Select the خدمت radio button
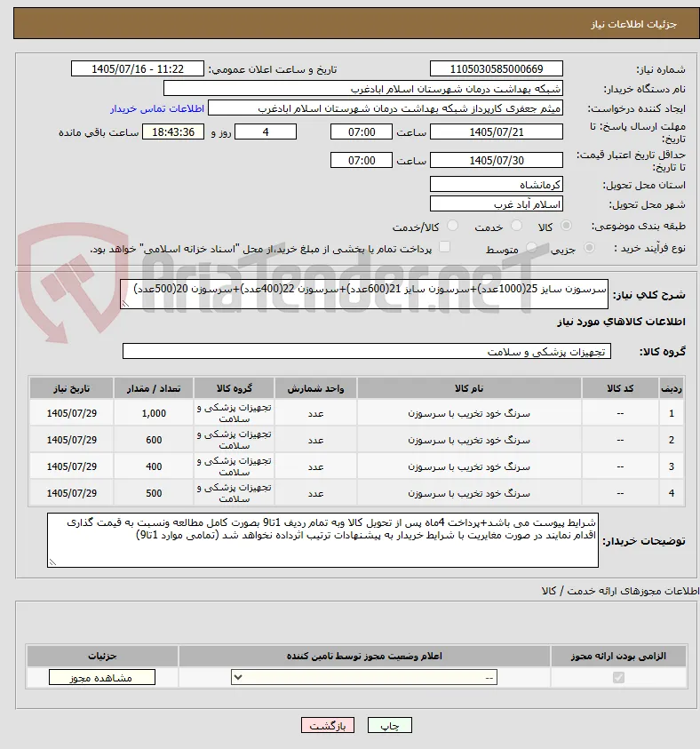This screenshot has height=749, width=700. [x=516, y=226]
